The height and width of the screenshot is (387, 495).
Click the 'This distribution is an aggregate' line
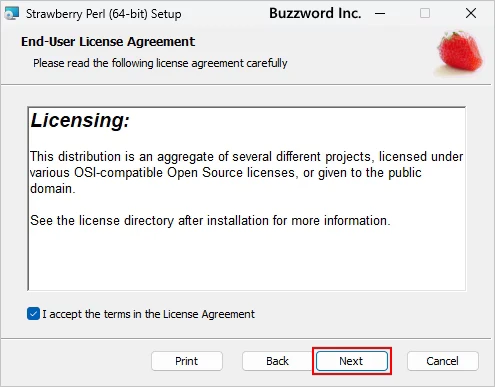point(247,157)
